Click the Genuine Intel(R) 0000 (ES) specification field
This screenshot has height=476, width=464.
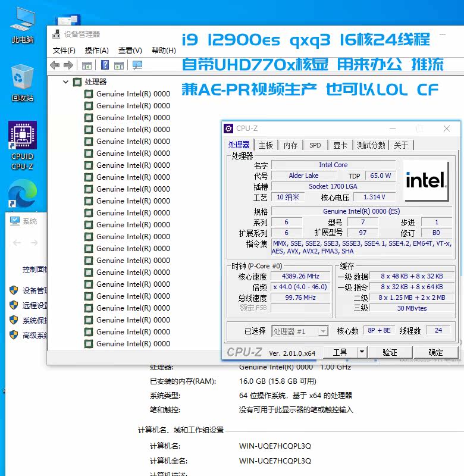pyautogui.click(x=362, y=211)
